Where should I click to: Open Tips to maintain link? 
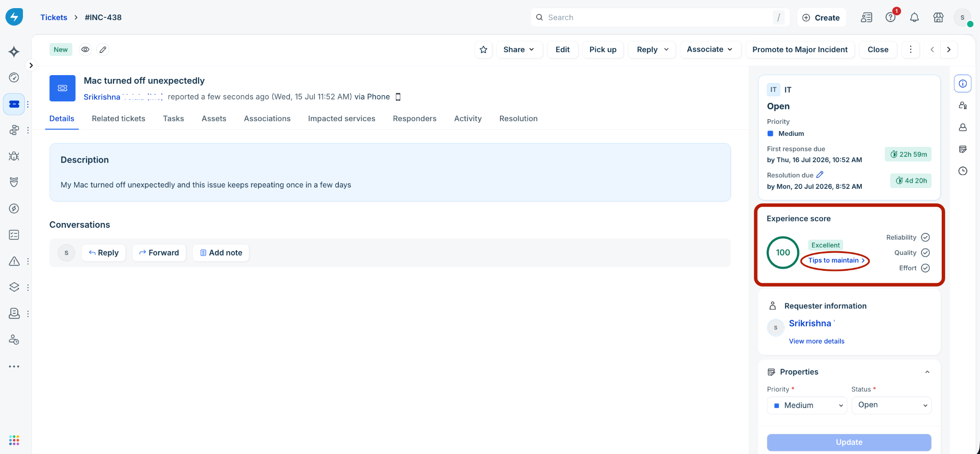click(x=836, y=260)
